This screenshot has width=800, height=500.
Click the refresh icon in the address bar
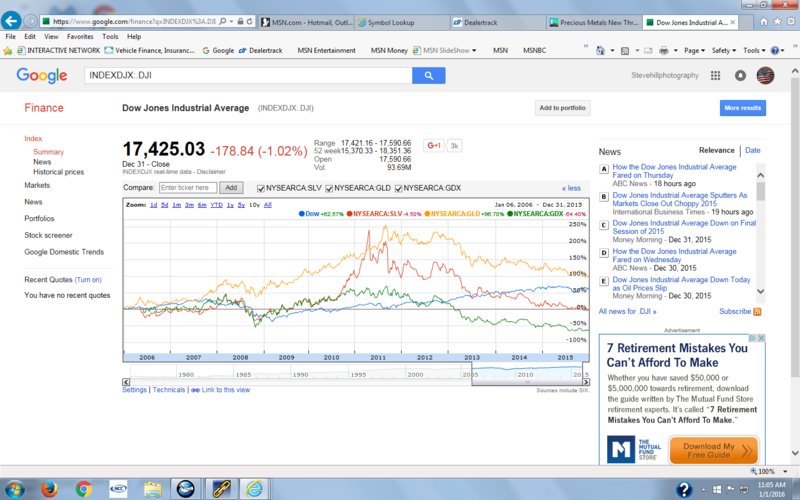(x=249, y=21)
